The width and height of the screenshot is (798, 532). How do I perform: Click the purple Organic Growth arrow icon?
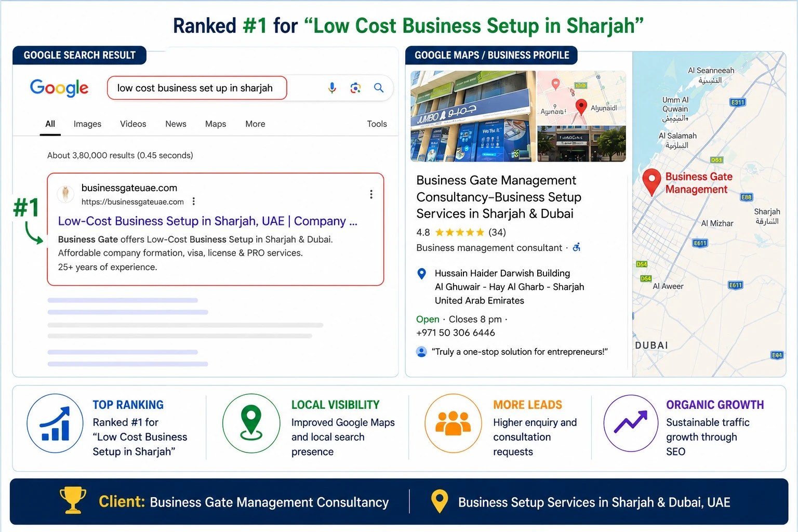click(x=631, y=423)
